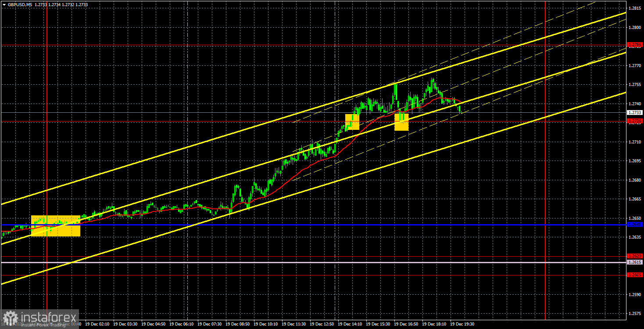The width and height of the screenshot is (644, 329).
Task: Click the 1.2755 price scale label
Action: 635,85
